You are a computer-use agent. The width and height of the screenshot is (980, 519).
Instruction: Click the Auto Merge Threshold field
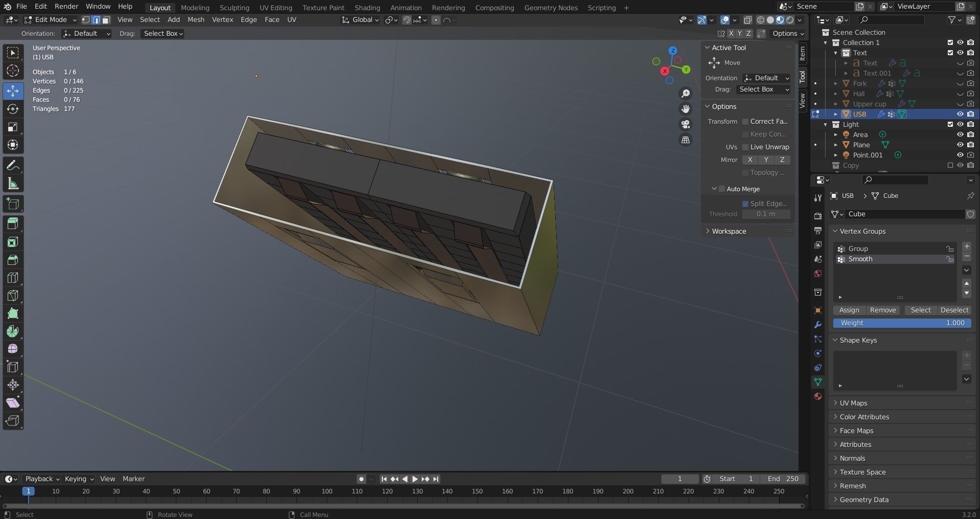(766, 214)
